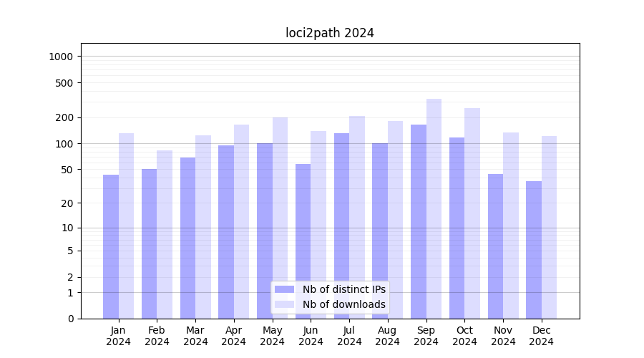Select the 'Nb of distinct IPs' legend label
This screenshot has height=358, width=644.
tap(343, 289)
